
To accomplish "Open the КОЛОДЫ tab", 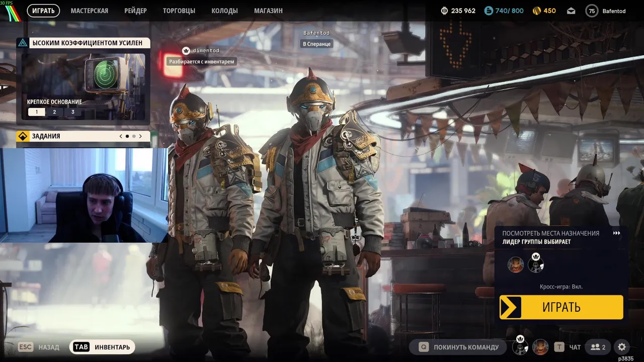I will coord(224,11).
